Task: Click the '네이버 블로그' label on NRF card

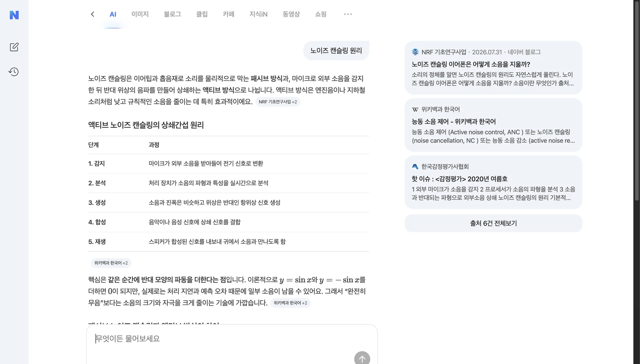Action: [x=524, y=52]
